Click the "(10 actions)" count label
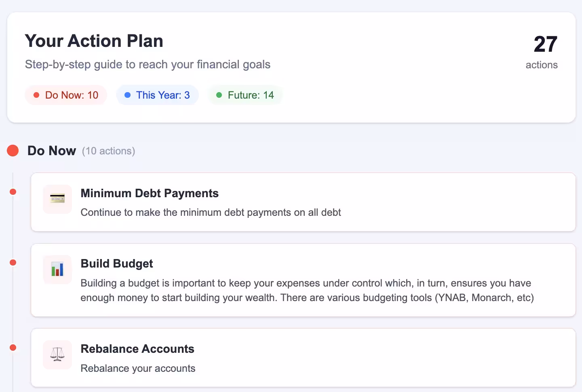Viewport: 582px width, 392px height. point(108,151)
